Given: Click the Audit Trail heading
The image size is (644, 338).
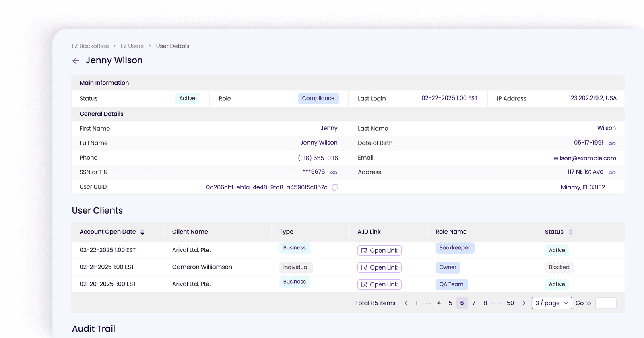Looking at the screenshot, I should 94,329.
